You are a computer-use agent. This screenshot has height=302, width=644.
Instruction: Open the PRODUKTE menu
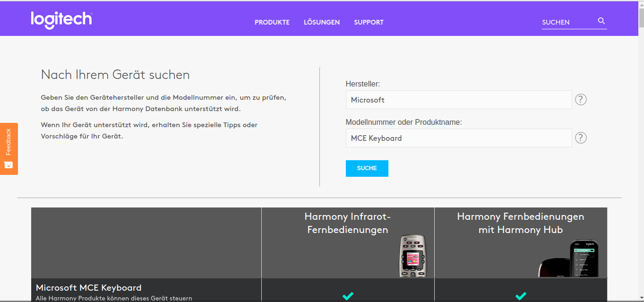(272, 22)
